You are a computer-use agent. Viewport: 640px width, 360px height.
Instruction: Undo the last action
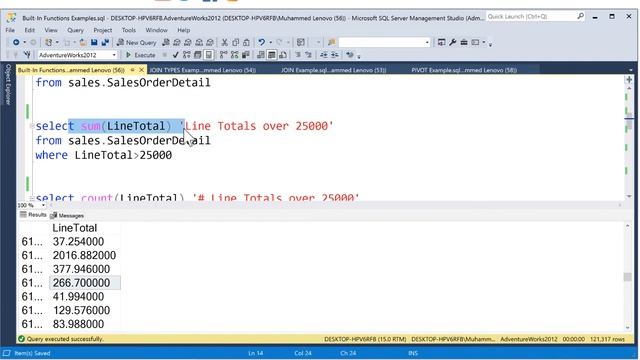262,42
